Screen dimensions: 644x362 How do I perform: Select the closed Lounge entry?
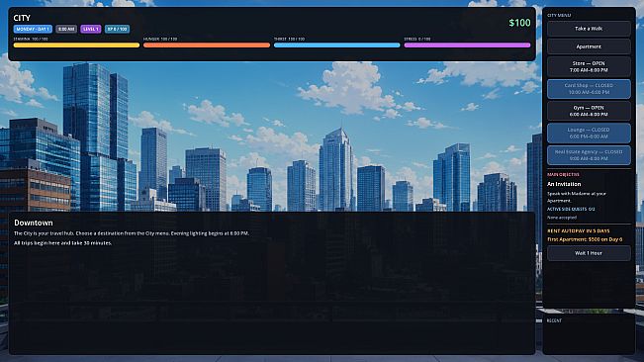[x=589, y=134]
